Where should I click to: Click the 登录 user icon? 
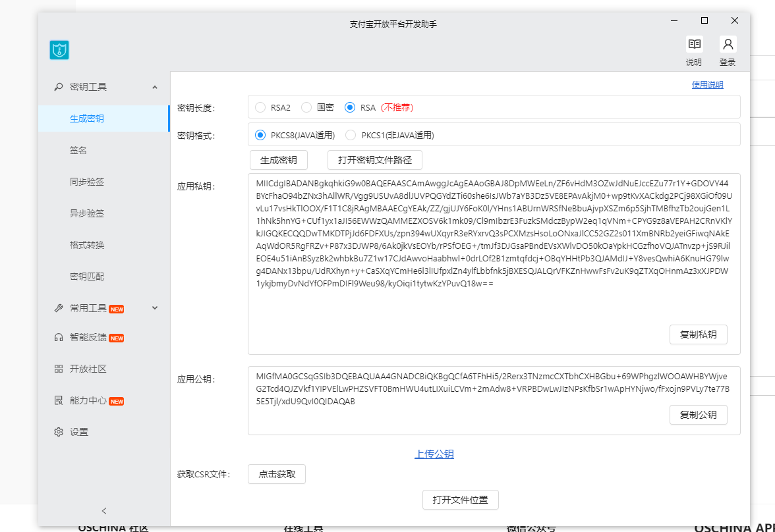728,44
